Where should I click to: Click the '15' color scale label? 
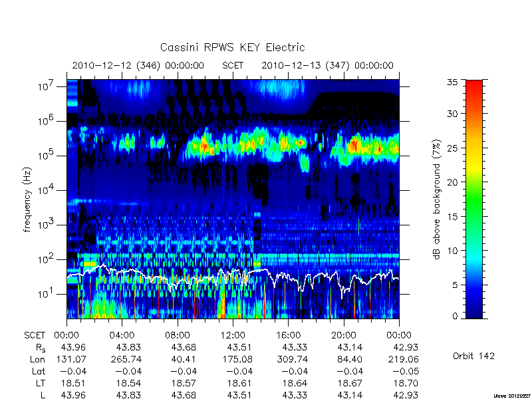click(x=452, y=216)
